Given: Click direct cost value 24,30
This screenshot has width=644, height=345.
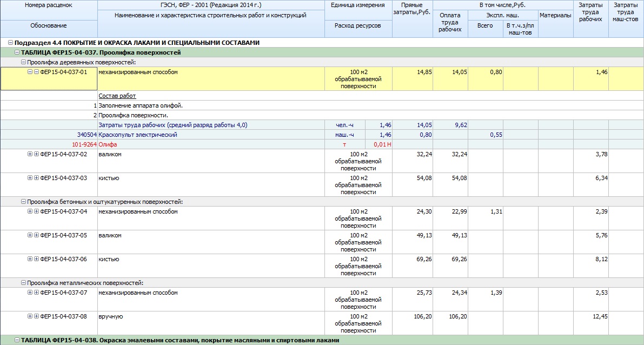Looking at the screenshot, I should 424,211.
